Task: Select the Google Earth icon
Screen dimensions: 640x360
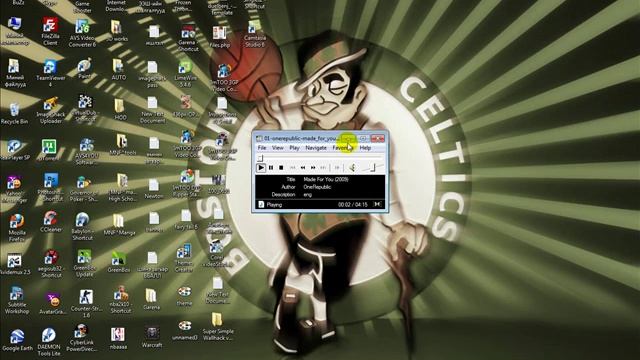Action: tap(17, 341)
